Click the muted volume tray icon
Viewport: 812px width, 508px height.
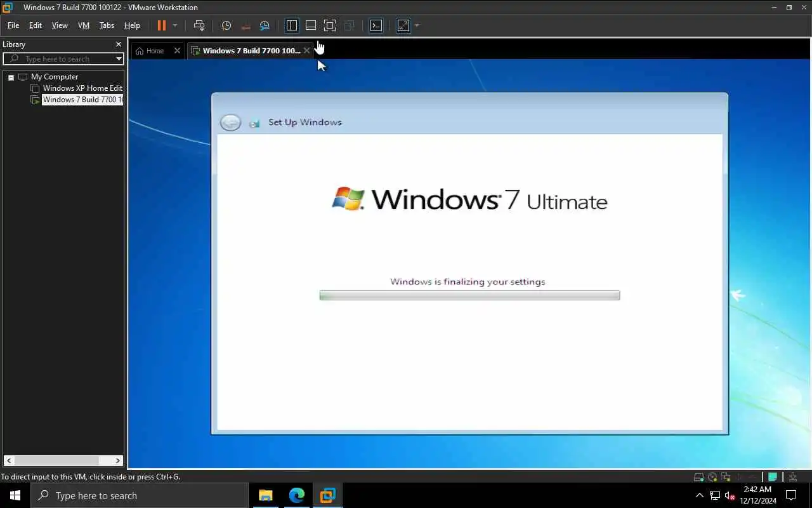coord(730,495)
